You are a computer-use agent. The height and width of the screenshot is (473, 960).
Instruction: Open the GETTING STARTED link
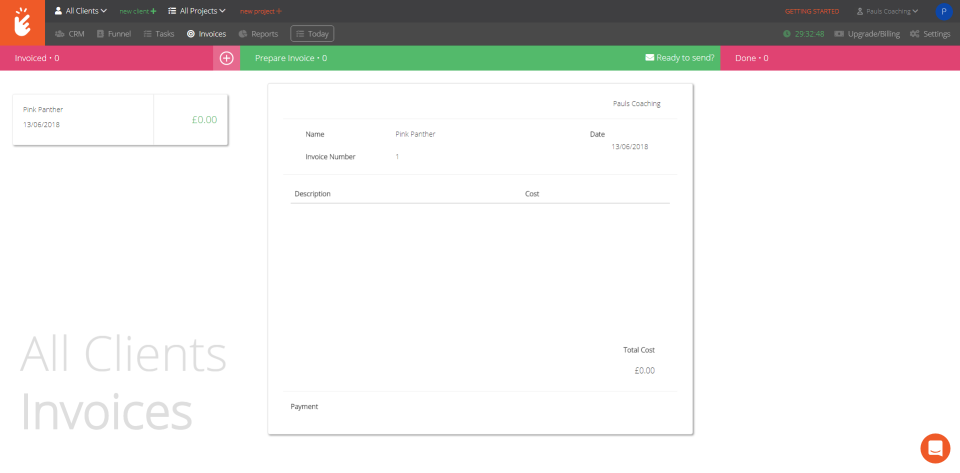click(812, 12)
